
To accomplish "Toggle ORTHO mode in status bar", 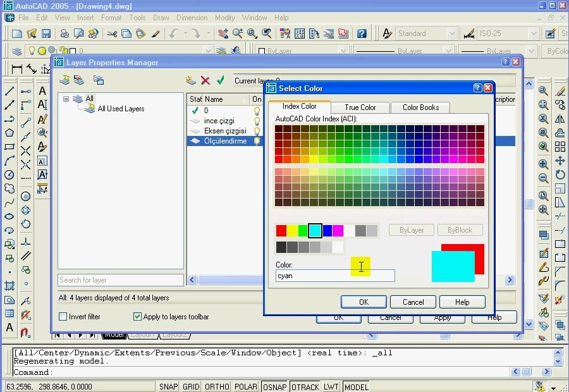I will [x=217, y=387].
